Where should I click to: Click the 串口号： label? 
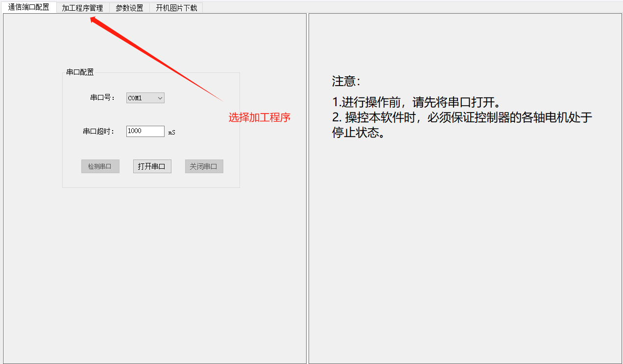point(102,98)
